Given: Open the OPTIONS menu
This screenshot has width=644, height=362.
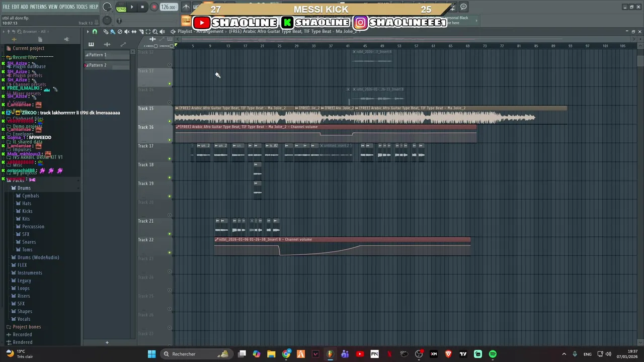Looking at the screenshot, I should pos(67,7).
